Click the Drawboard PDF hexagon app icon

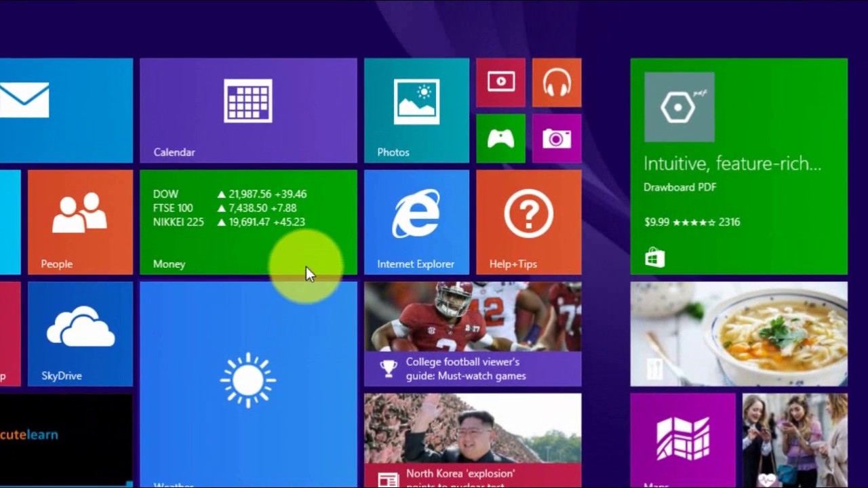(x=679, y=107)
